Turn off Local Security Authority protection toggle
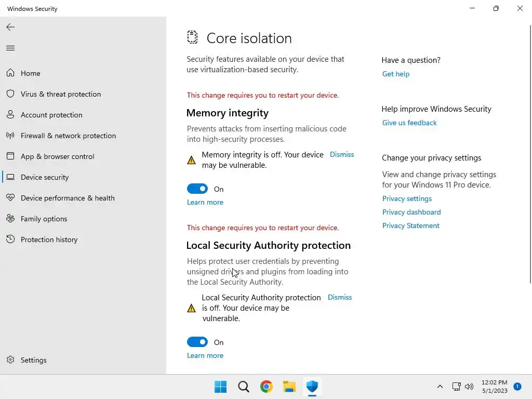This screenshot has width=532, height=399. (x=197, y=342)
